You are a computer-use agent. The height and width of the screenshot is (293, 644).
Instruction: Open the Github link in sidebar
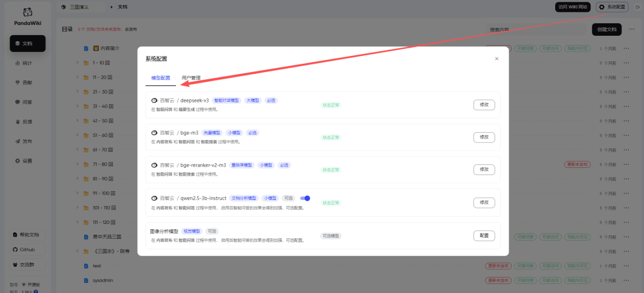pyautogui.click(x=27, y=250)
